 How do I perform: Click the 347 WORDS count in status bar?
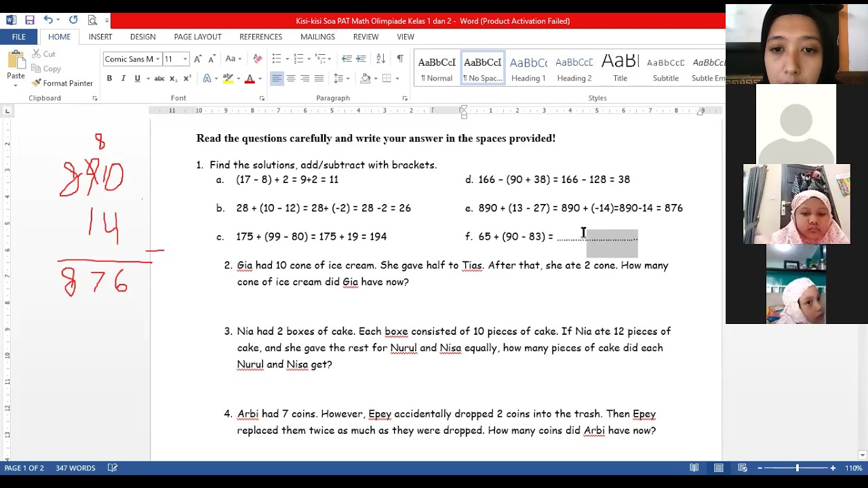(x=75, y=468)
